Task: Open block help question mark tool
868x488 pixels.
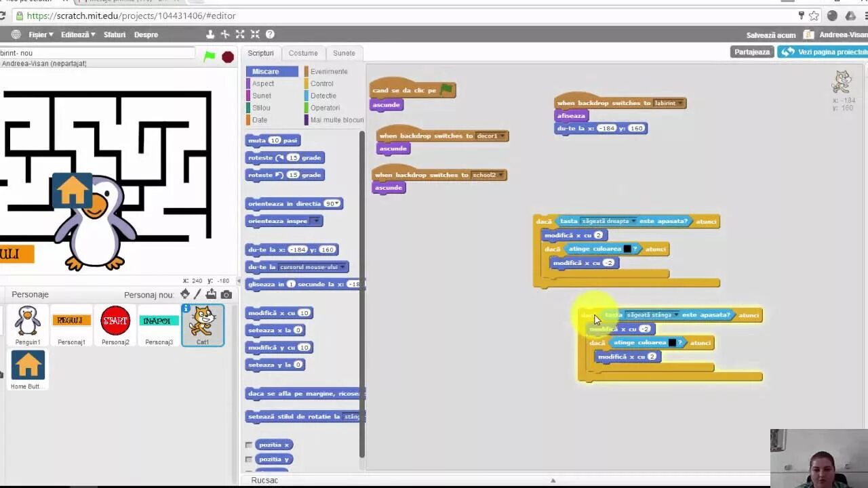Action: coord(270,34)
